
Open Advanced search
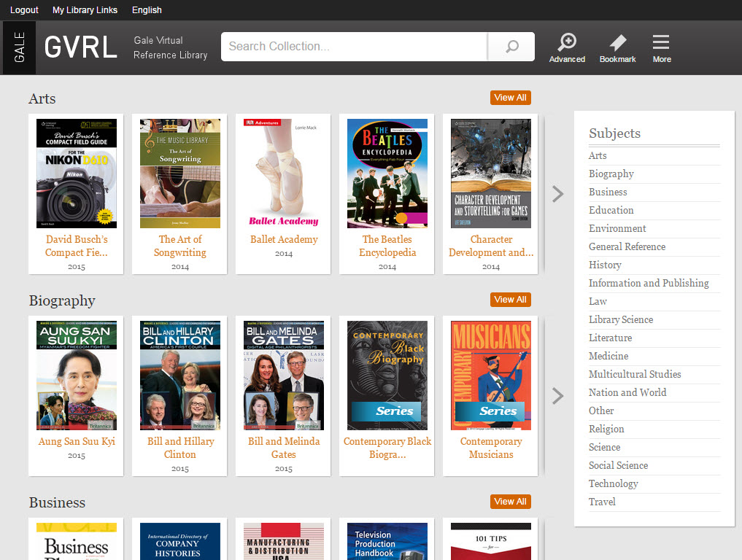click(x=567, y=48)
